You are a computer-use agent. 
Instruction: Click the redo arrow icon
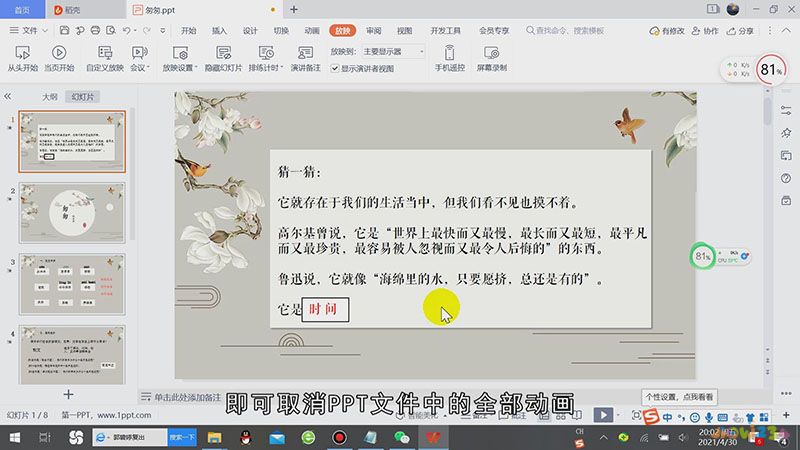[x=147, y=31]
